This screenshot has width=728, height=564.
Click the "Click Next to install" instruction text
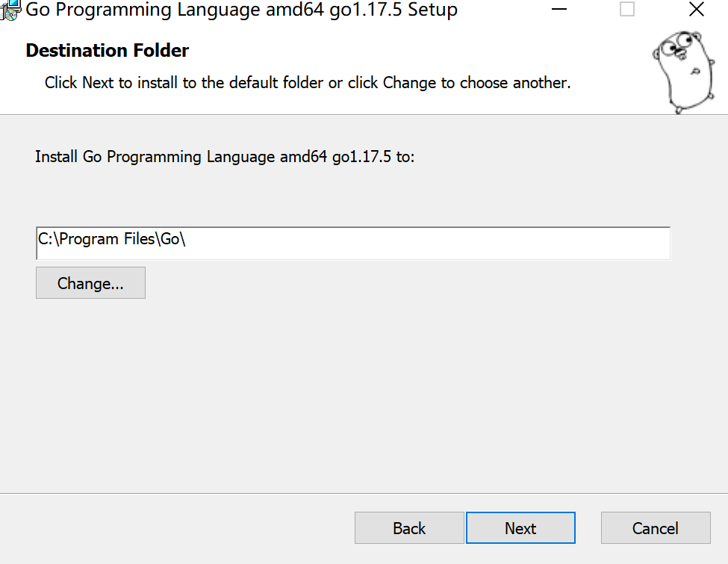click(308, 83)
